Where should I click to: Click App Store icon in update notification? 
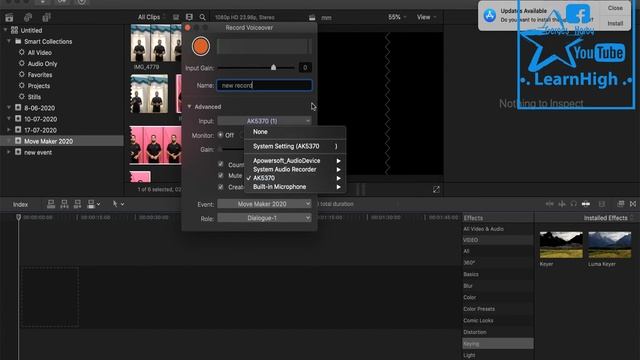tap(489, 16)
